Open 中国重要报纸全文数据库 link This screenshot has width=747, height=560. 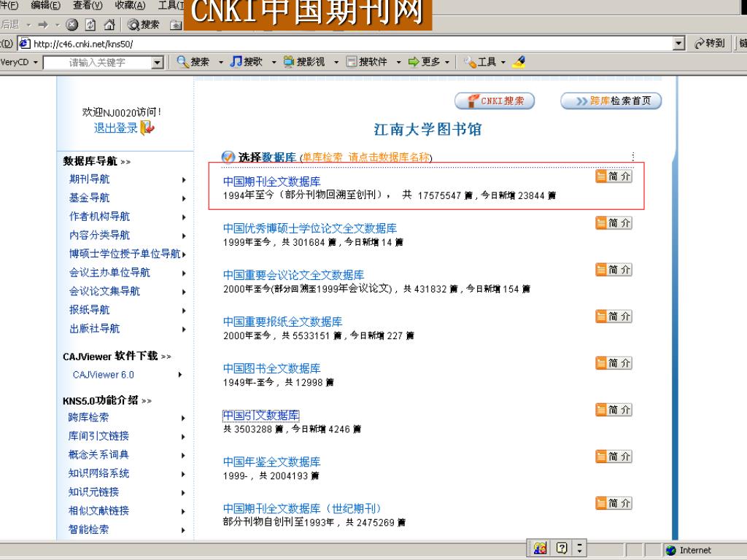[282, 322]
